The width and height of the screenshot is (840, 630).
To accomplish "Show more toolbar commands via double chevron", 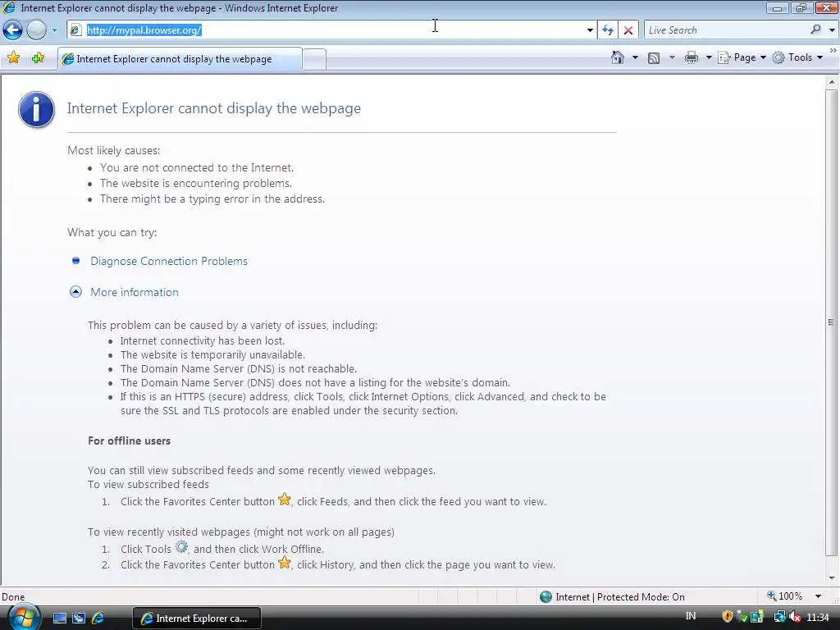I will click(833, 50).
